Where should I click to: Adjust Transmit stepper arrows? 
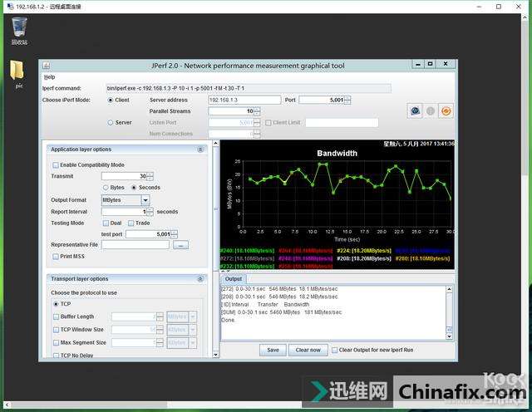(150, 176)
